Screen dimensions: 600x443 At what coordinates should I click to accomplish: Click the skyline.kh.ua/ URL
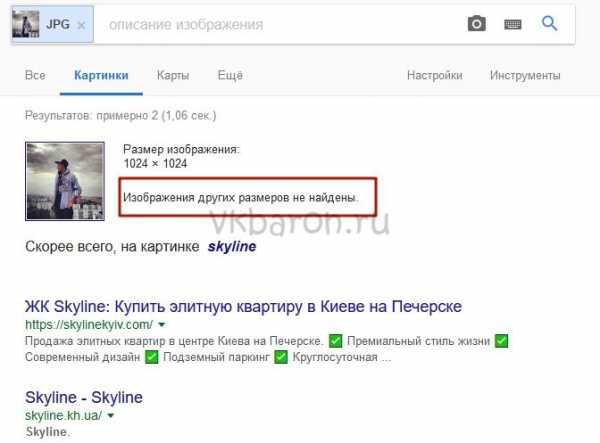pos(64,415)
